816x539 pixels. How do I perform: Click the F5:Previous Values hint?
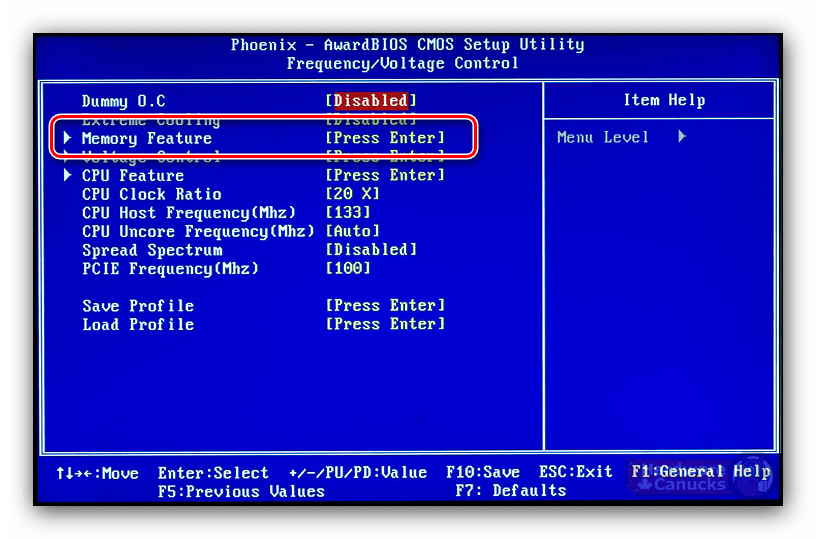[241, 492]
